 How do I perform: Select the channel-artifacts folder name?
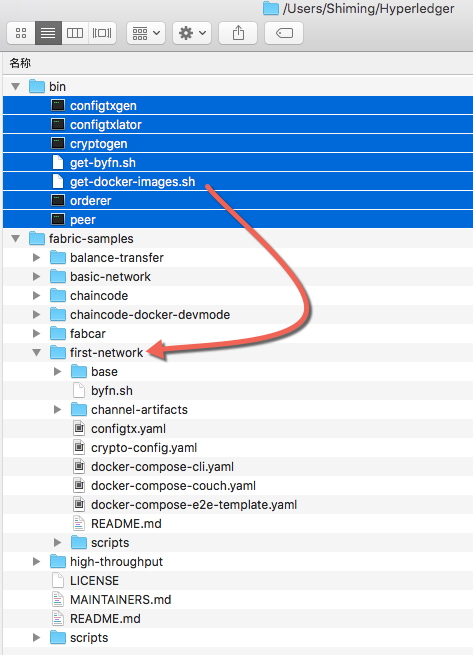click(139, 410)
